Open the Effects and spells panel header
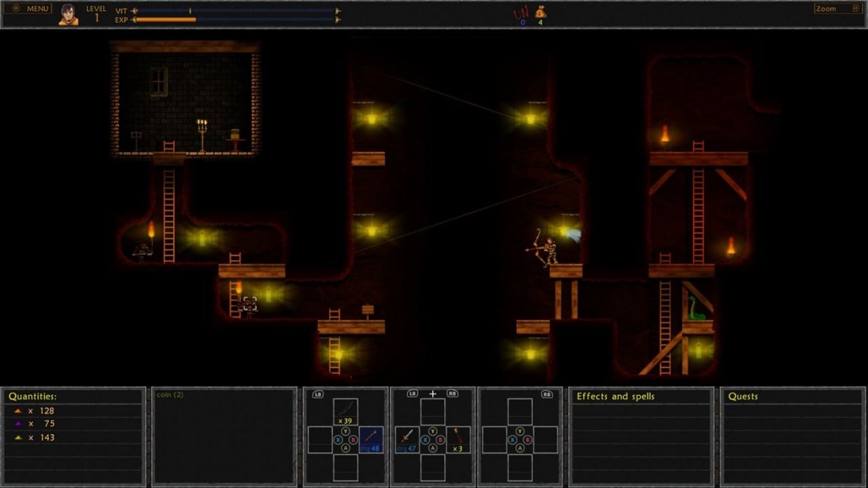This screenshot has width=868, height=488. tap(615, 396)
